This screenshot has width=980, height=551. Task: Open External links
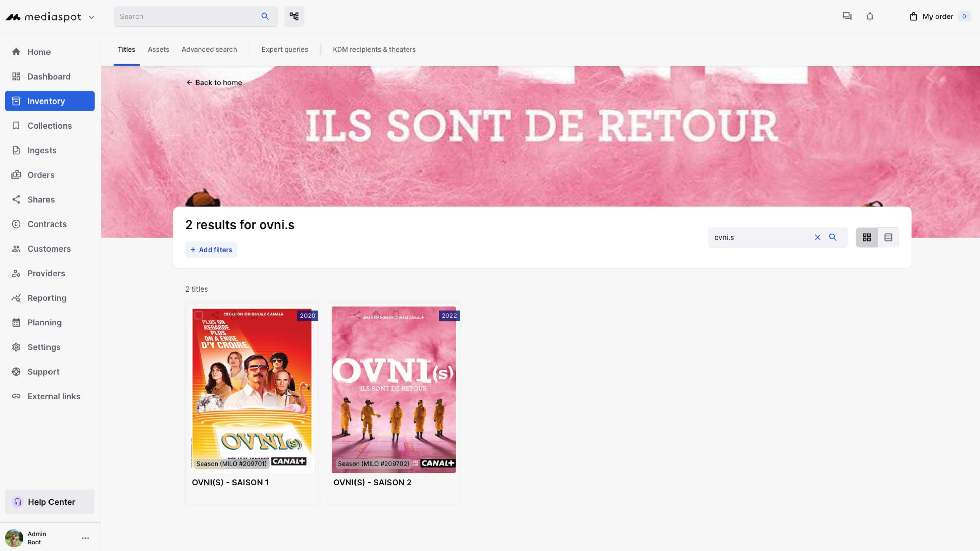tap(50, 396)
